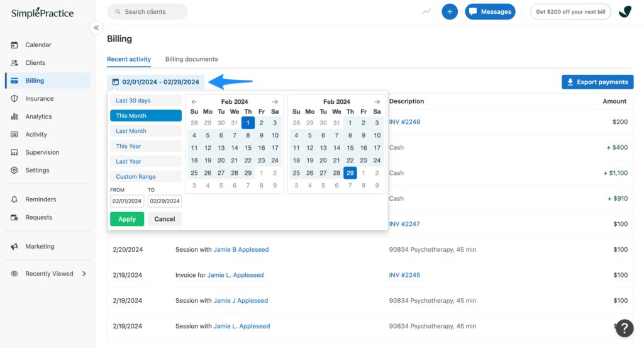Open the 02/01/2024 - 02/29/2024 date range dropdown
Image resolution: width=644 pixels, height=348 pixels.
pyautogui.click(x=156, y=82)
